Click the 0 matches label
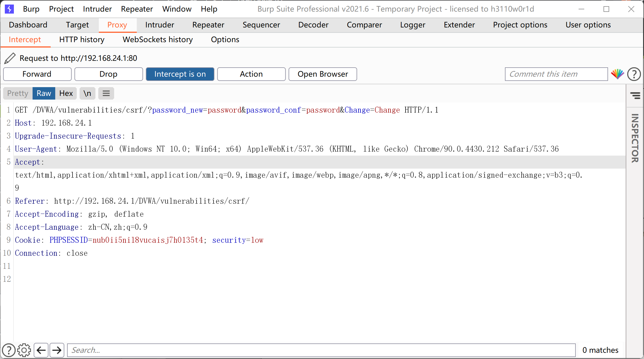Viewport: 644px width, 359px height. point(600,350)
